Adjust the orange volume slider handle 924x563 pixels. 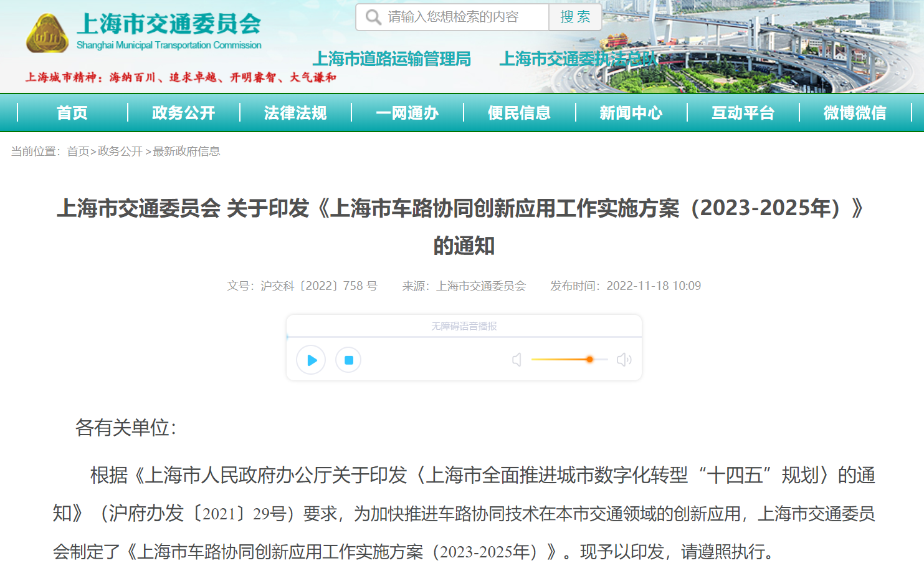coord(589,360)
